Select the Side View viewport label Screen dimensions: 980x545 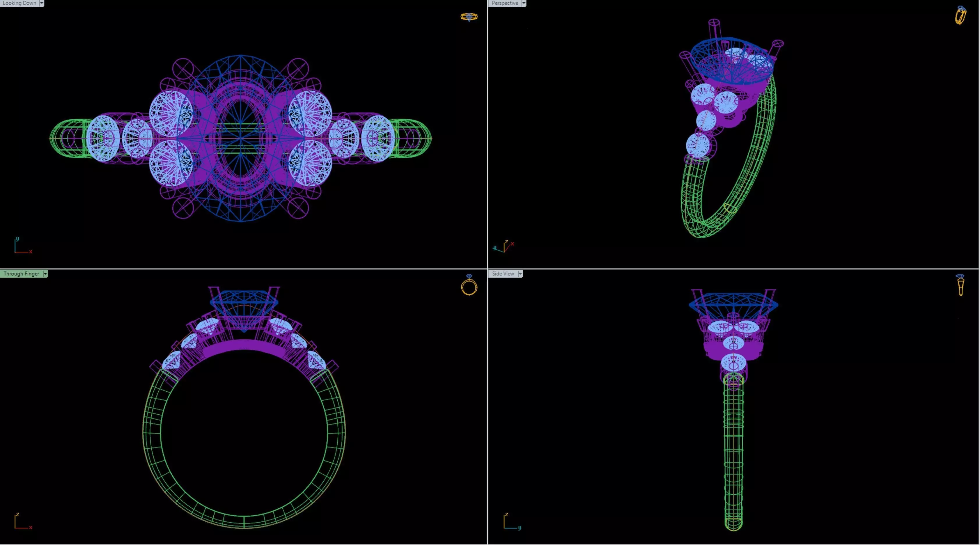click(503, 274)
